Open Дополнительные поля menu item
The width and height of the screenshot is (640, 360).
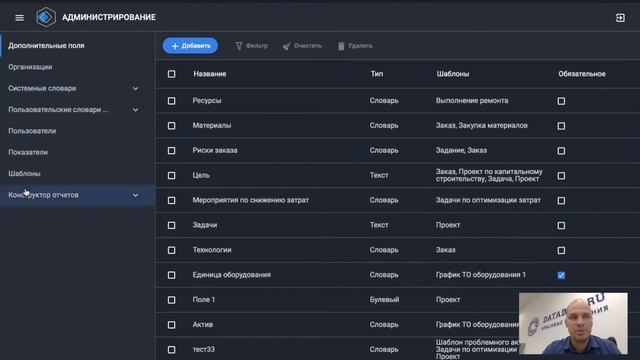78,46
